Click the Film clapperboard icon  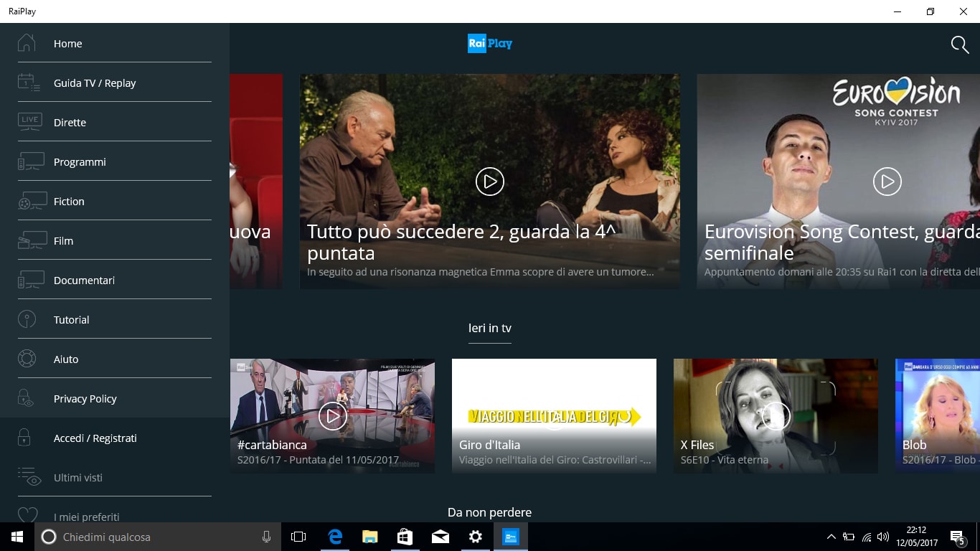point(32,240)
